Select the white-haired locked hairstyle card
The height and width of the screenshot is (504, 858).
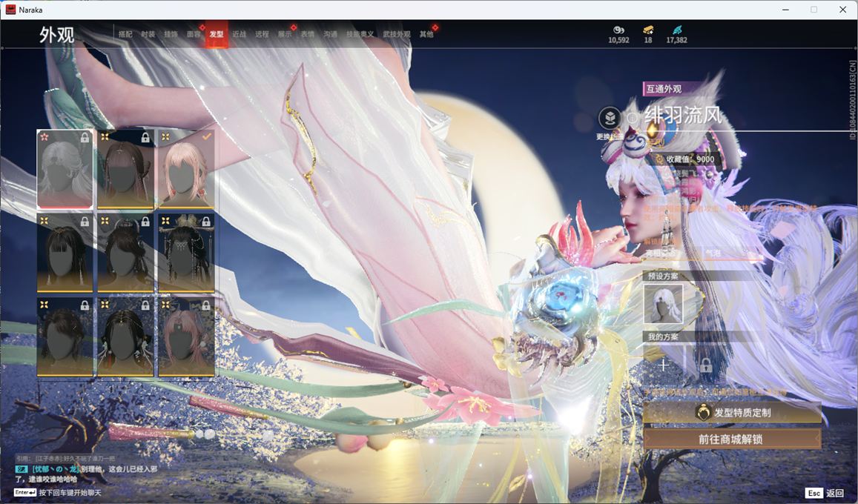pos(65,169)
